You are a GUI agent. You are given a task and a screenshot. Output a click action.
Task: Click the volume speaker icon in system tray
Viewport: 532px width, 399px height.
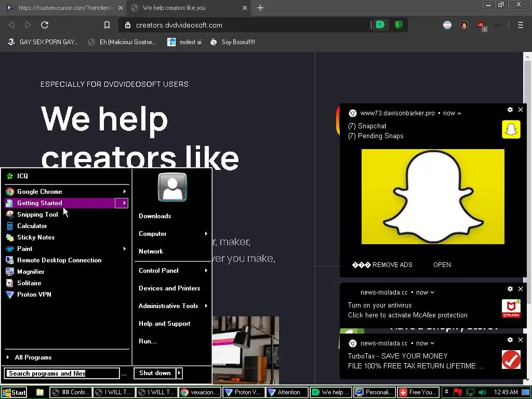pyautogui.click(x=482, y=392)
